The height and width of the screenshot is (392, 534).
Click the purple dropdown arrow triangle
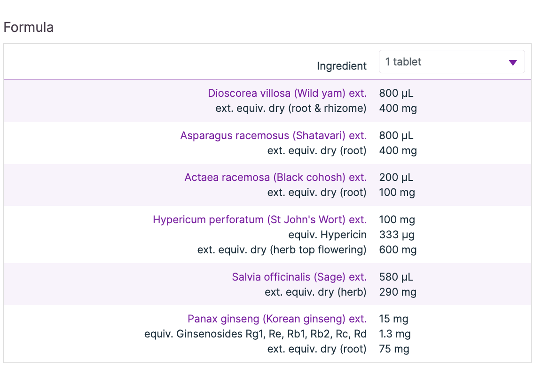click(x=513, y=63)
